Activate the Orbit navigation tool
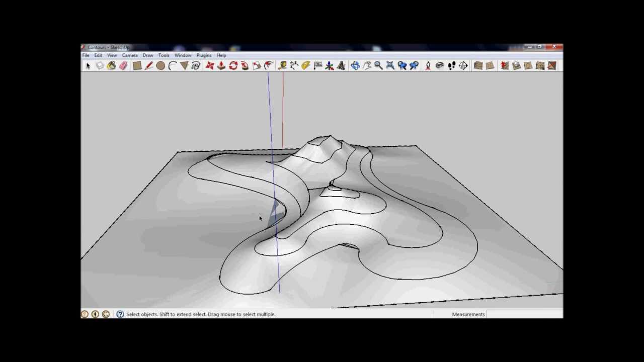This screenshot has height=362, width=644. 355,65
